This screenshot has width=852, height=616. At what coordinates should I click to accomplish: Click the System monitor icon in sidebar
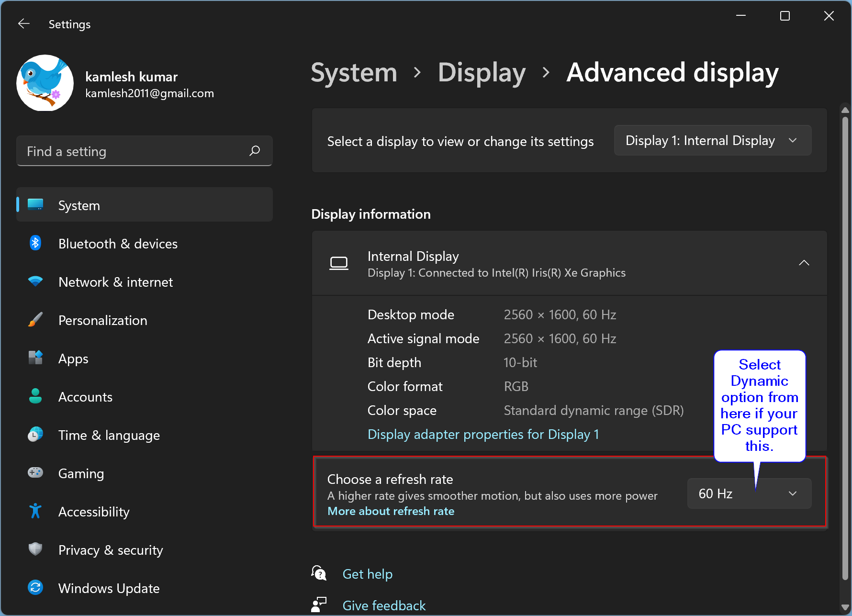[35, 205]
